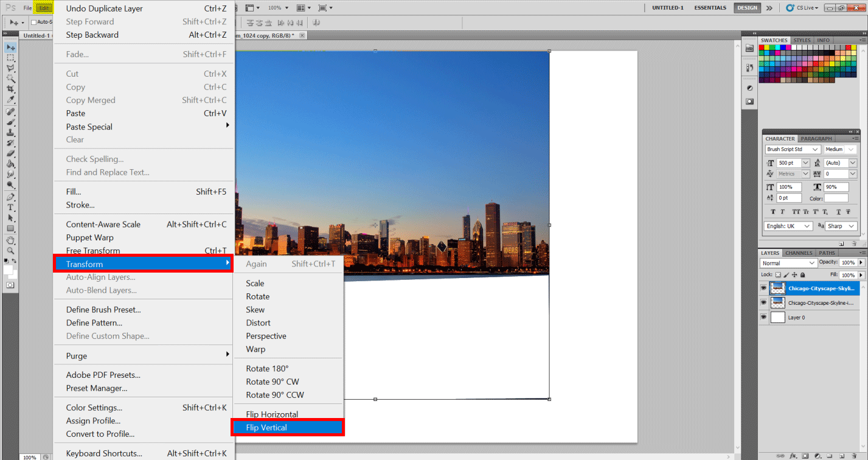Select the Polygonal Lasso tool
This screenshot has width=868, height=460.
pyautogui.click(x=10, y=69)
